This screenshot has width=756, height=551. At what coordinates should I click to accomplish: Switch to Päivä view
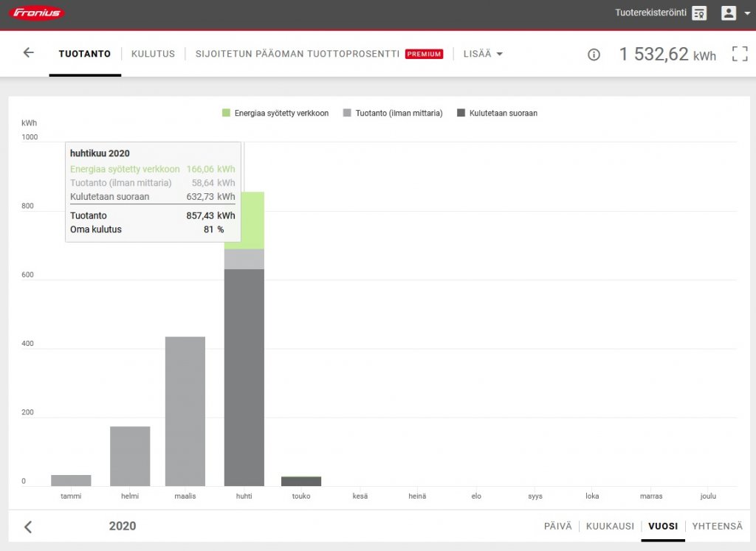click(557, 526)
